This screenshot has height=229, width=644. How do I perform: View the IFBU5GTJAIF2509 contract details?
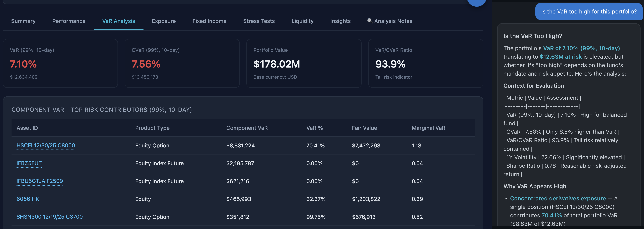[40, 181]
